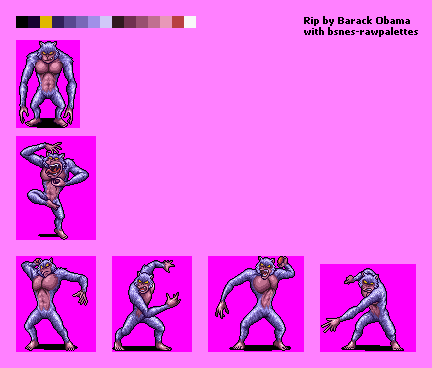The height and width of the screenshot is (368, 432).
Task: Select the chest-out flexing ape sprite
Action: coord(56,304)
